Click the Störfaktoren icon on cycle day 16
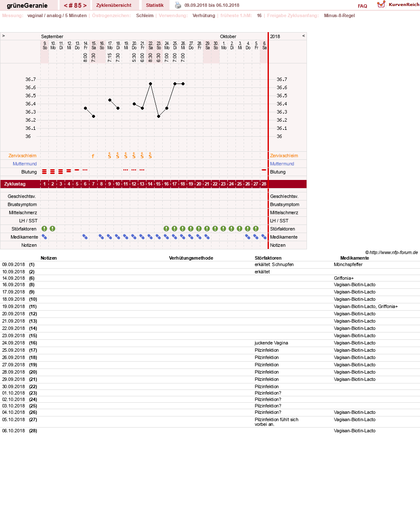The image size is (420, 512). click(x=167, y=228)
